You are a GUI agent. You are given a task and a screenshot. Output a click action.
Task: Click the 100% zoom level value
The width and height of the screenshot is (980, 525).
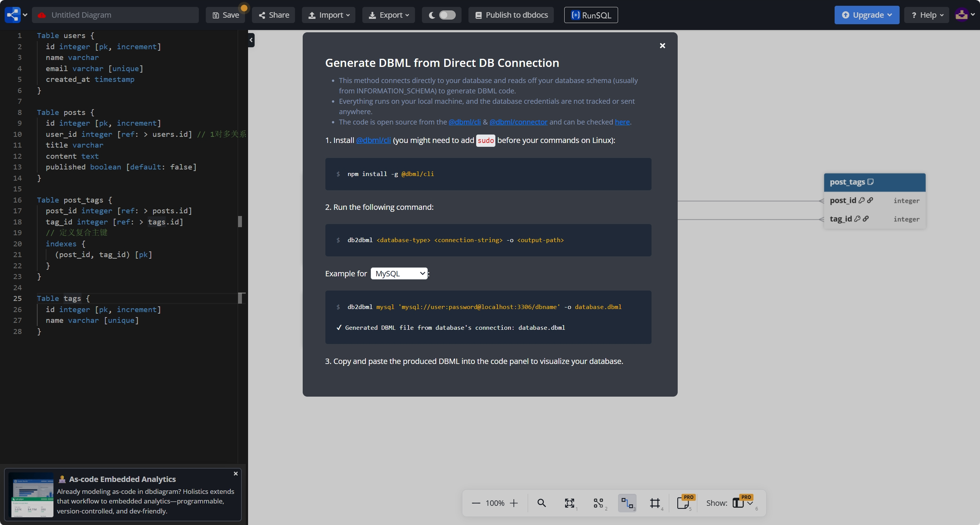(x=495, y=503)
